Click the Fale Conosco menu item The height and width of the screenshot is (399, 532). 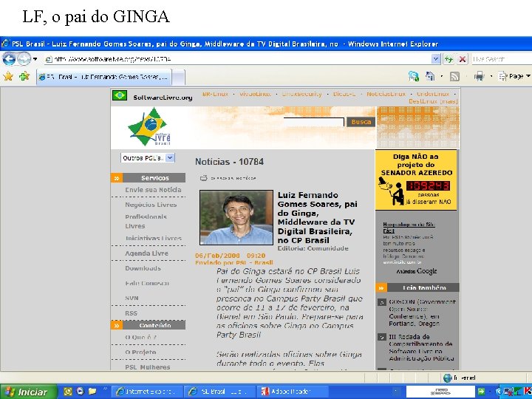[147, 283]
